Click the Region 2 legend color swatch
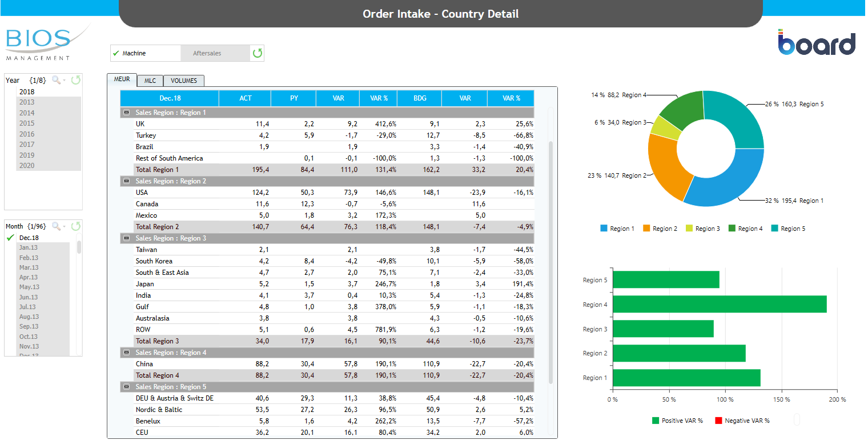The width and height of the screenshot is (868, 440). tap(646, 229)
